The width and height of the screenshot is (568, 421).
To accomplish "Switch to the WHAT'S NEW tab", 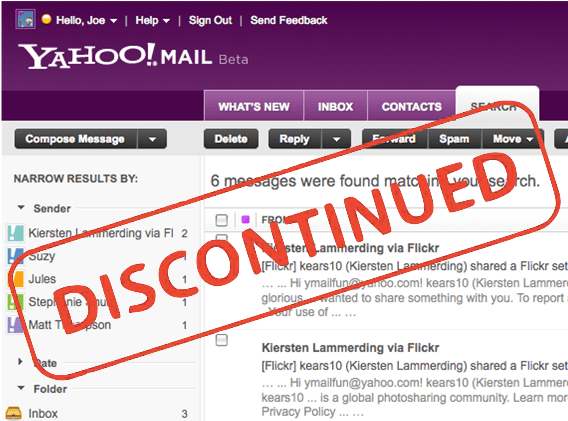I will click(254, 107).
